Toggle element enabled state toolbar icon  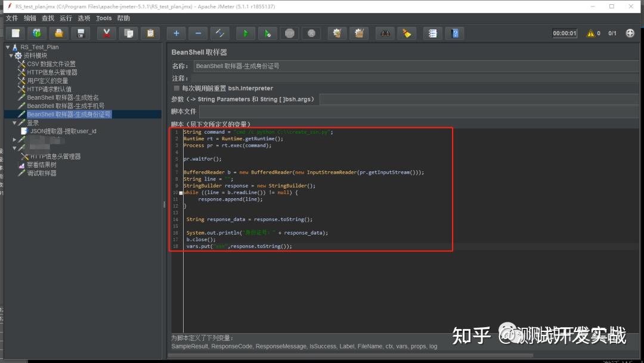(x=219, y=33)
